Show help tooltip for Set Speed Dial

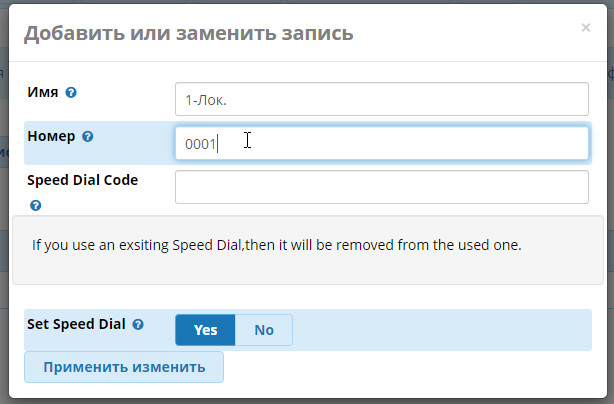(138, 324)
